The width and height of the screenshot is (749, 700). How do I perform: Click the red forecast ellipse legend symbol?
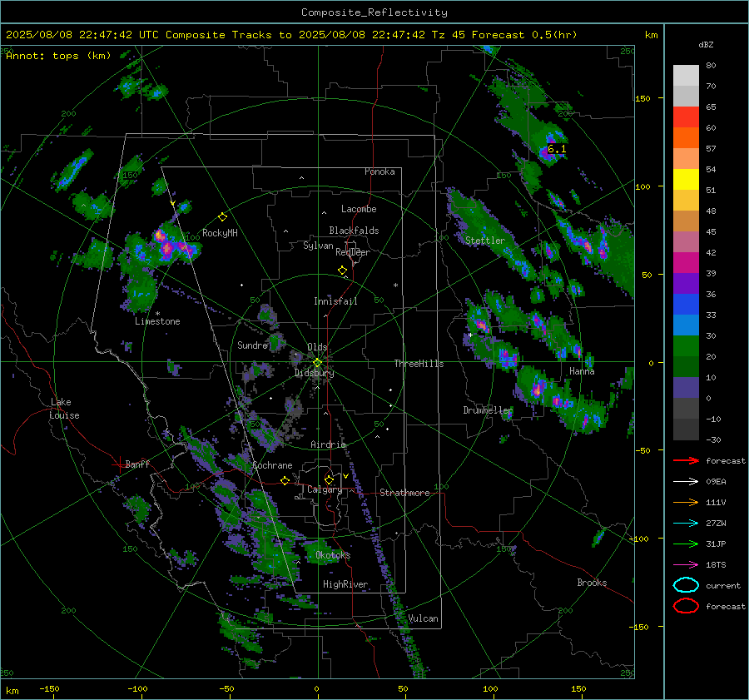coord(686,606)
